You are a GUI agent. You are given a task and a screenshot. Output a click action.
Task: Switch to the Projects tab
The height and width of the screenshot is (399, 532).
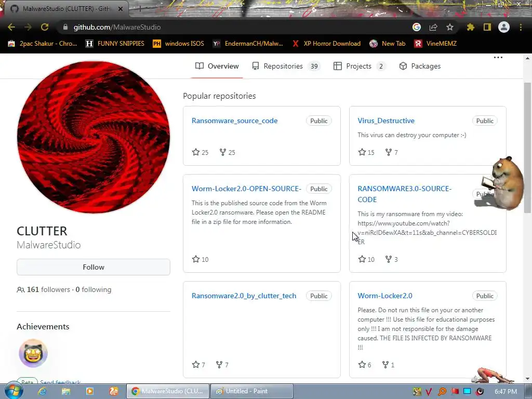pos(360,66)
